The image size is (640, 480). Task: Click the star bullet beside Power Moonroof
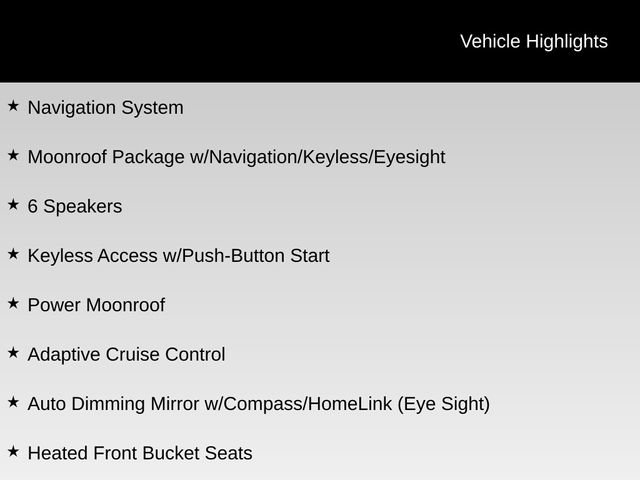click(13, 303)
